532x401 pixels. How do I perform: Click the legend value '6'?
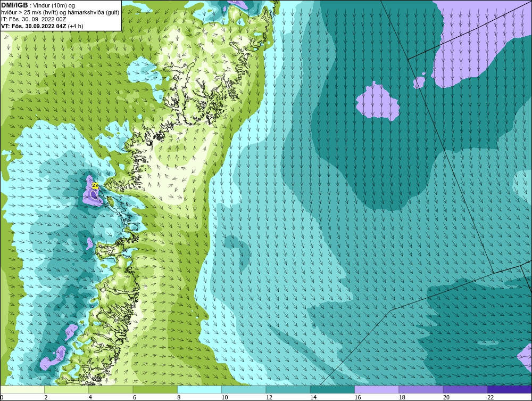(x=135, y=398)
